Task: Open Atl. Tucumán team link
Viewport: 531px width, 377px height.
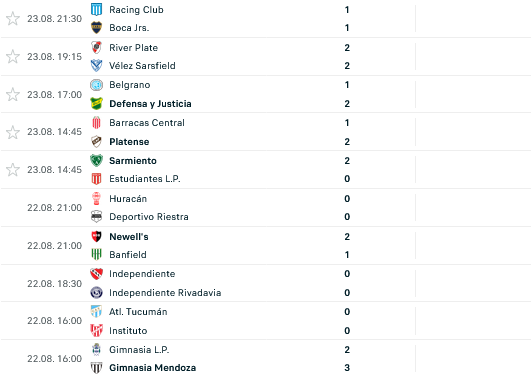Action: click(138, 312)
